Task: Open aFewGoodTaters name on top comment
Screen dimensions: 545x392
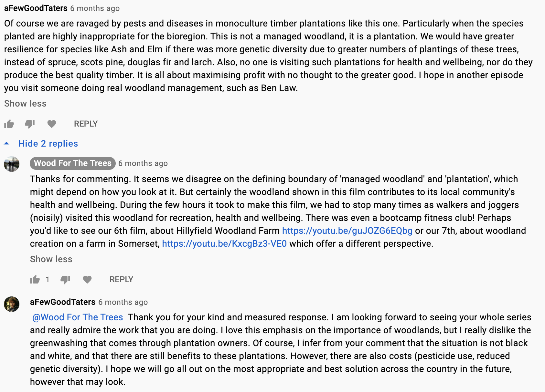Action: point(36,8)
